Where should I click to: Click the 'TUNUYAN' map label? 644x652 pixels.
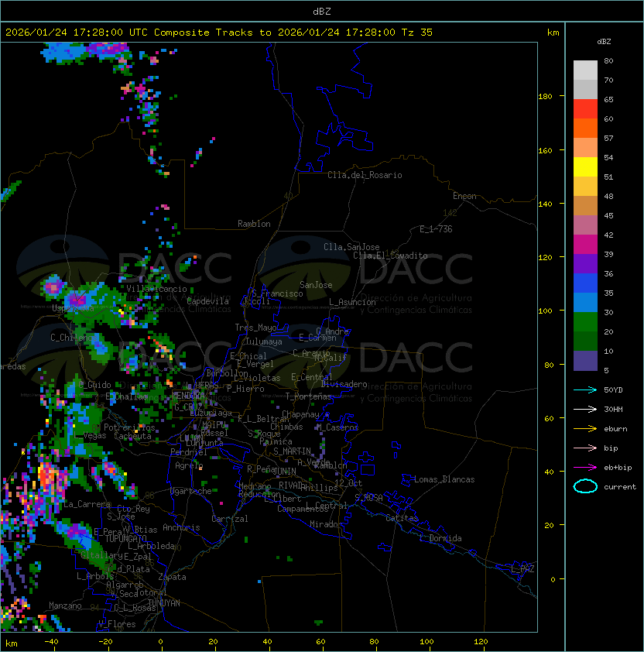click(164, 603)
